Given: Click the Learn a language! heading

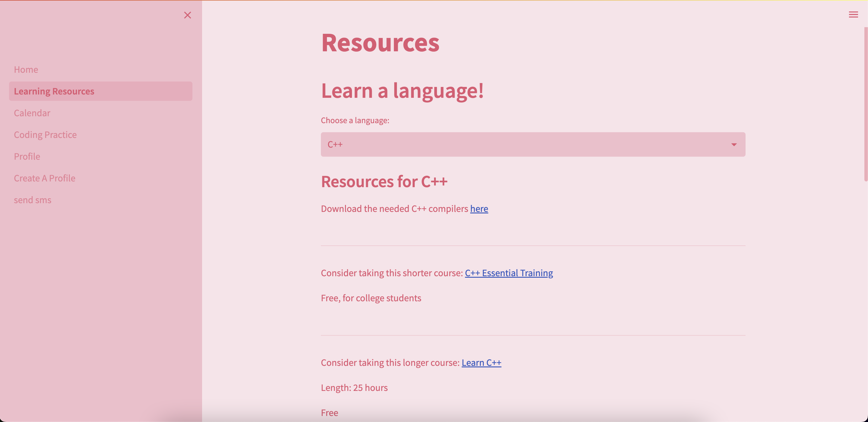Looking at the screenshot, I should [x=402, y=91].
